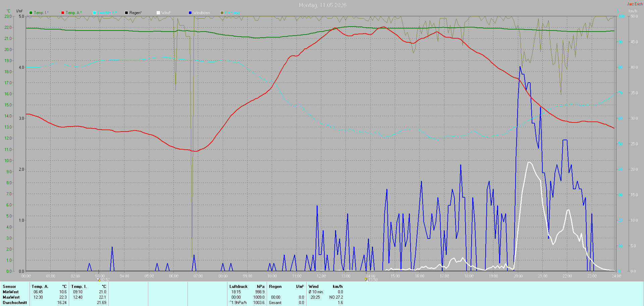Click "50.0" on the km/h axis
The height and width of the screenshot is (306, 644).
tap(634, 16)
